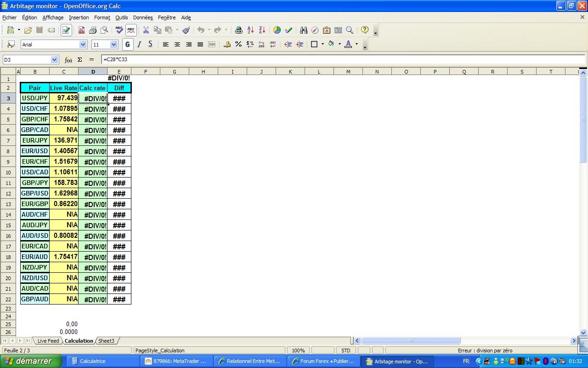
Task: Click the Sum sigma icon
Action: click(x=79, y=60)
